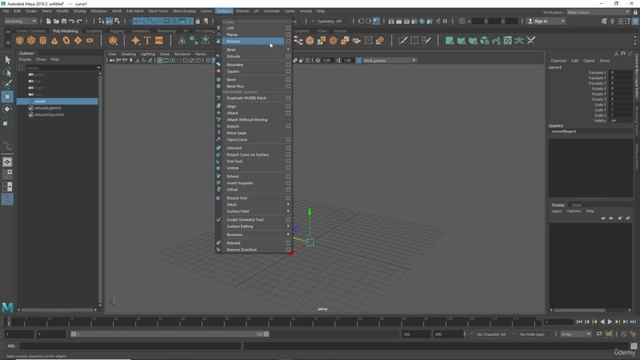This screenshot has height=360, width=640.
Task: Click the play forwards button
Action: (610, 322)
